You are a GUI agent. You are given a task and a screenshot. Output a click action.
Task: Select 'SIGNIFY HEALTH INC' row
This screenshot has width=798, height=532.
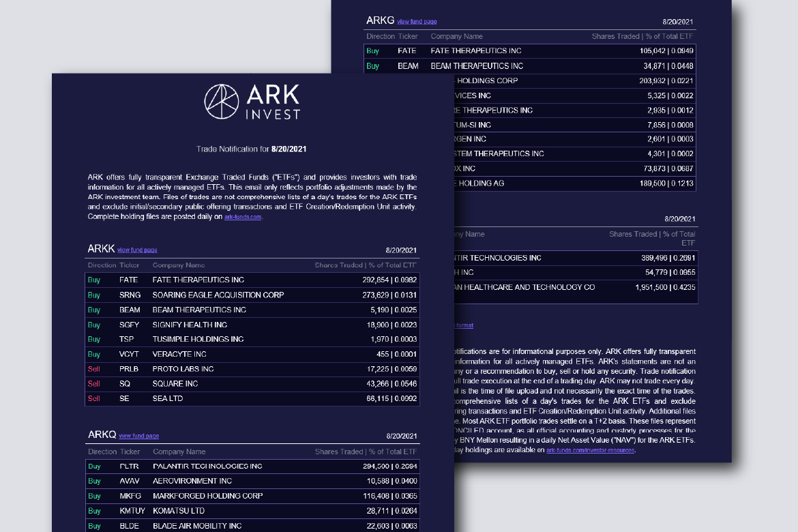pyautogui.click(x=252, y=324)
